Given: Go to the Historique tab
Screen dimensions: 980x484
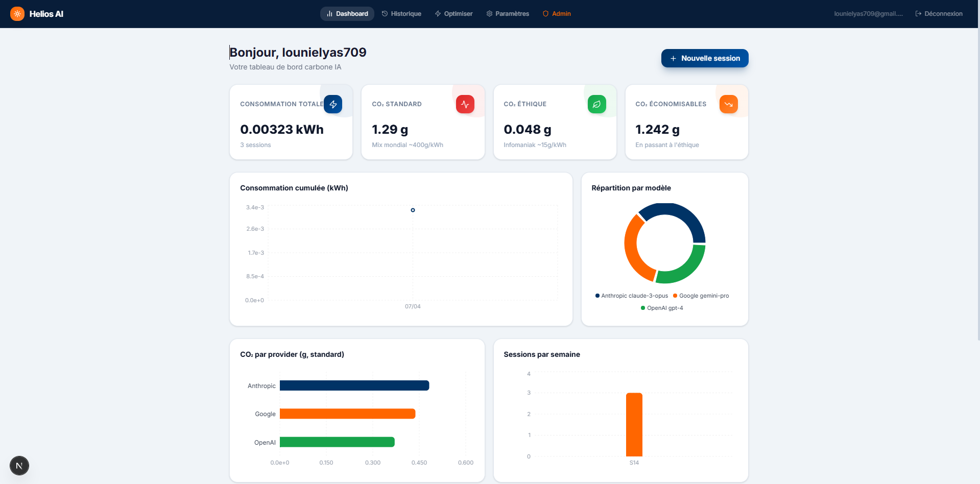Looking at the screenshot, I should point(401,14).
